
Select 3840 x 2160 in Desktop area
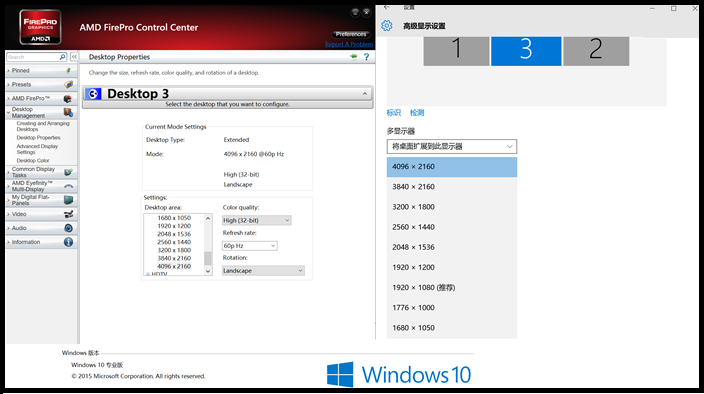pos(174,258)
